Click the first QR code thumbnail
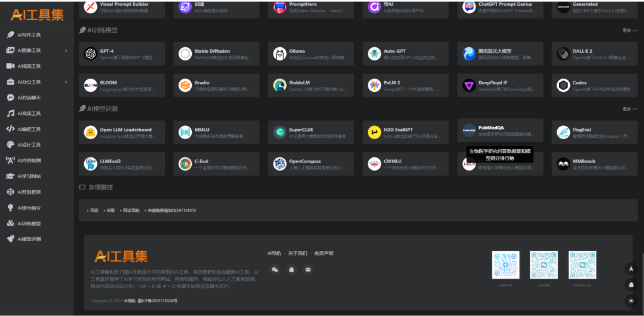 coord(506,265)
